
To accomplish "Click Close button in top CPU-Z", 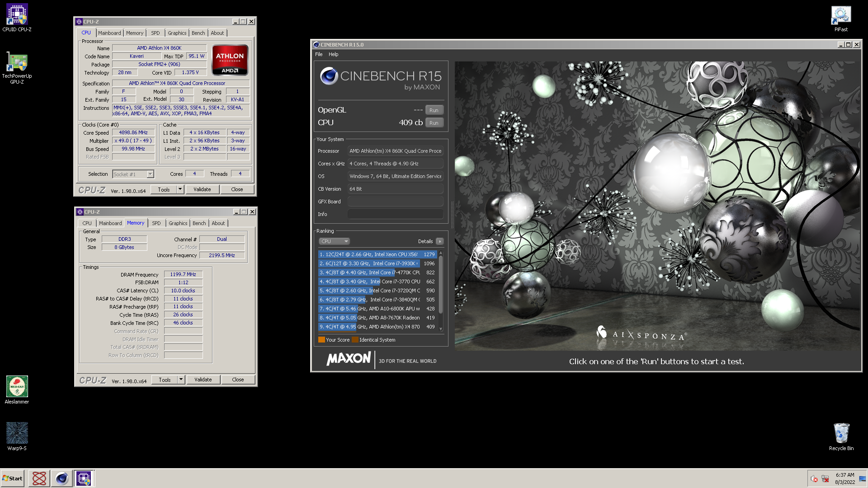I will click(237, 190).
